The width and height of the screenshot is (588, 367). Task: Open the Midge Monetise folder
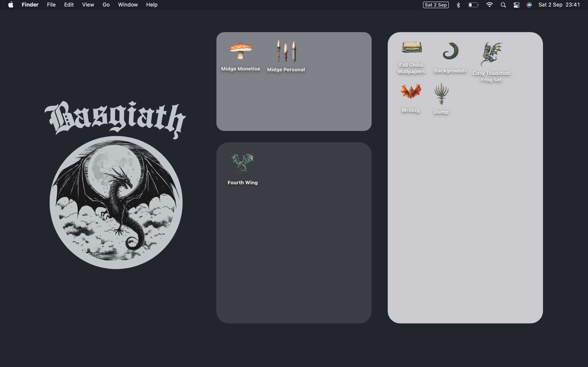coord(240,52)
